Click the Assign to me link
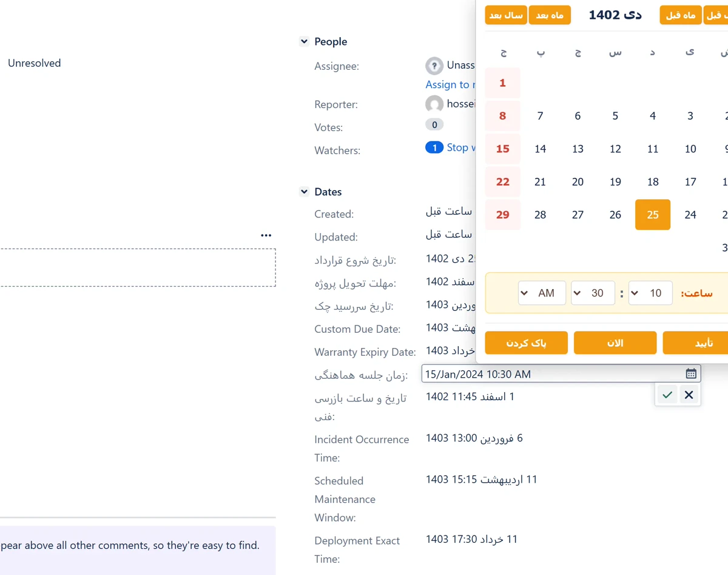728x575 pixels. coord(450,84)
